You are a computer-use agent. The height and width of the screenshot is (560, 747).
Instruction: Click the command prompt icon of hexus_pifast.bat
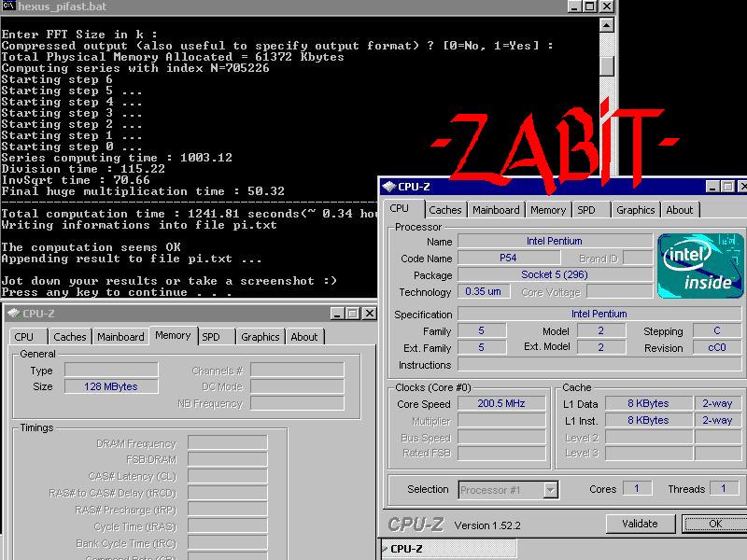tap(8, 7)
